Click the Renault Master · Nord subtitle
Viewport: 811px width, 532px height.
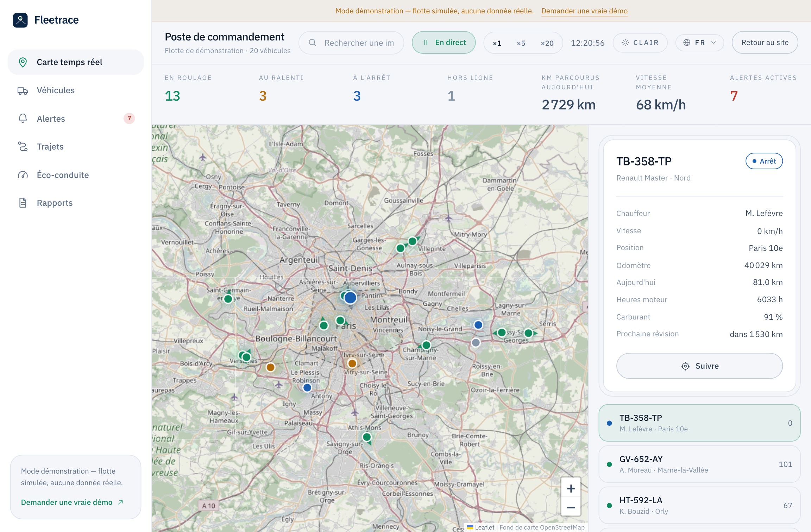tap(653, 178)
